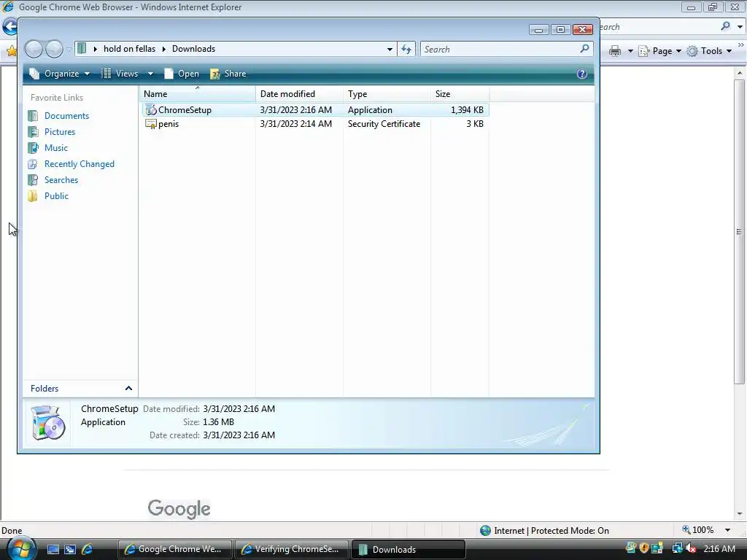Open Documents favorite link
This screenshot has width=747, height=560.
pyautogui.click(x=66, y=116)
